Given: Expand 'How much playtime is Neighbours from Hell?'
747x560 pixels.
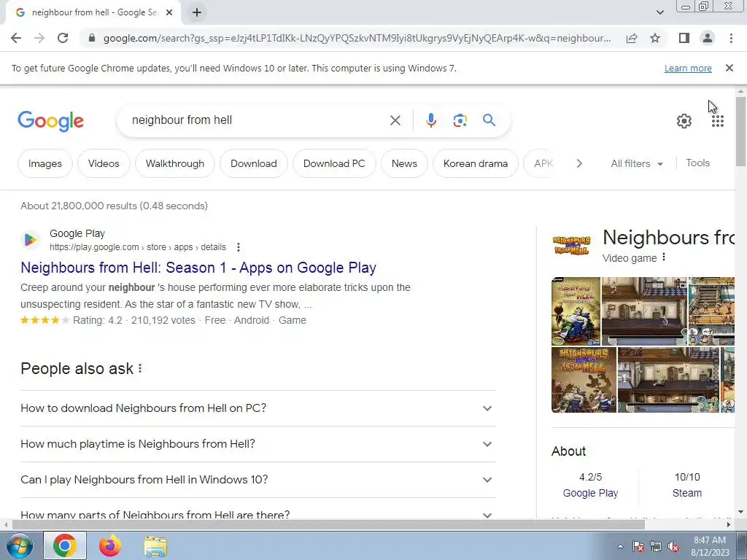Looking at the screenshot, I should (258, 444).
